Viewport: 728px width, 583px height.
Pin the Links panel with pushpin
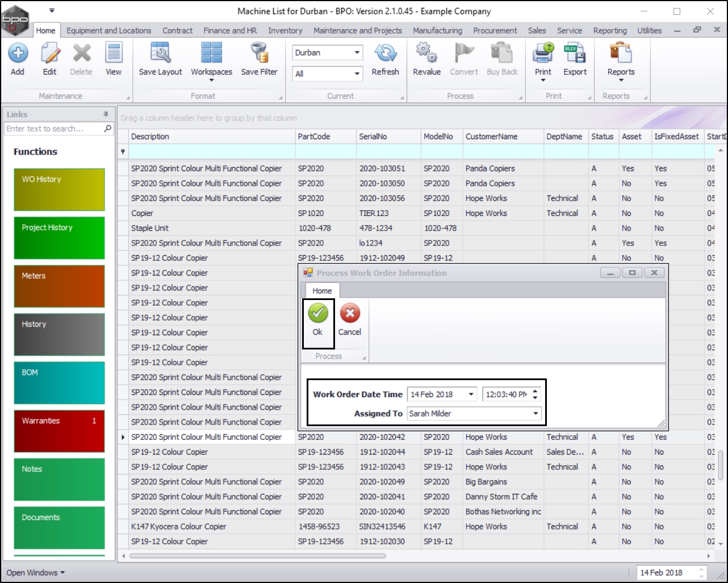pos(106,114)
